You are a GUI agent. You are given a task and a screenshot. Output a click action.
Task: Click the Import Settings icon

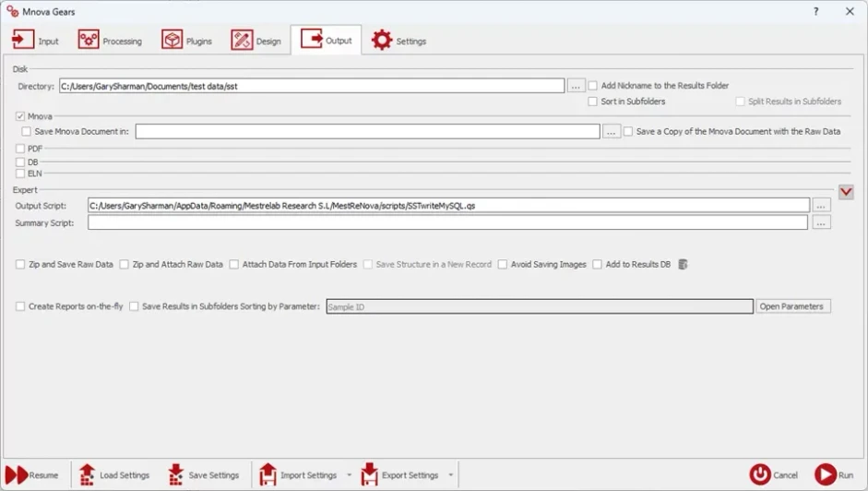268,474
